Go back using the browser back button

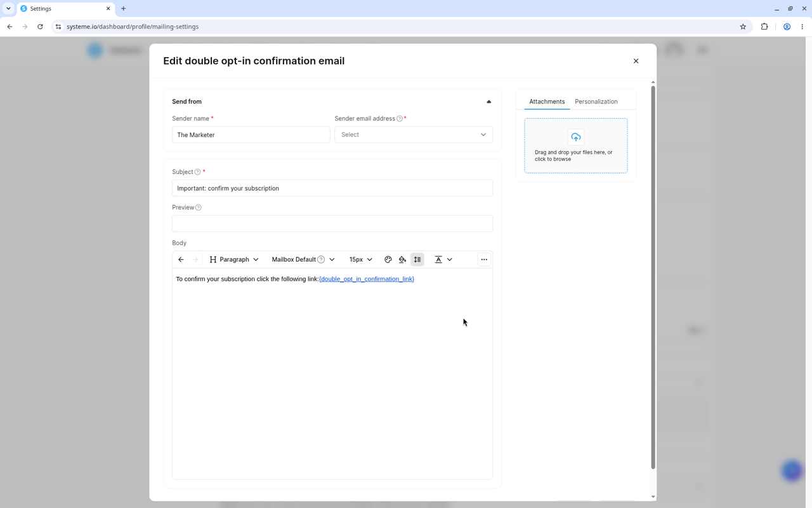coord(10,27)
